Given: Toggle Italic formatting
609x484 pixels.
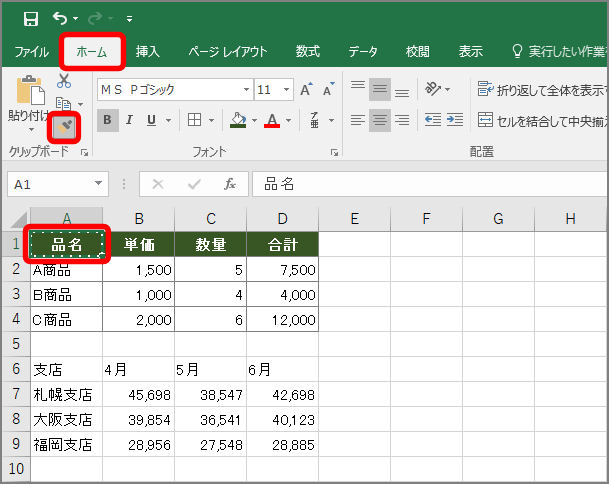Looking at the screenshot, I should tap(129, 120).
